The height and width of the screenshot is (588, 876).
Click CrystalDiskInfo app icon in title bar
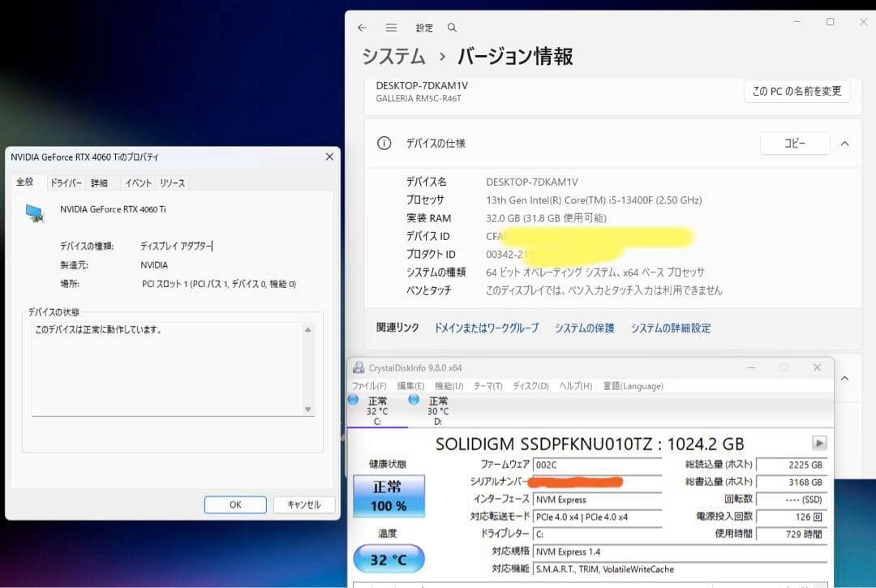(x=359, y=367)
